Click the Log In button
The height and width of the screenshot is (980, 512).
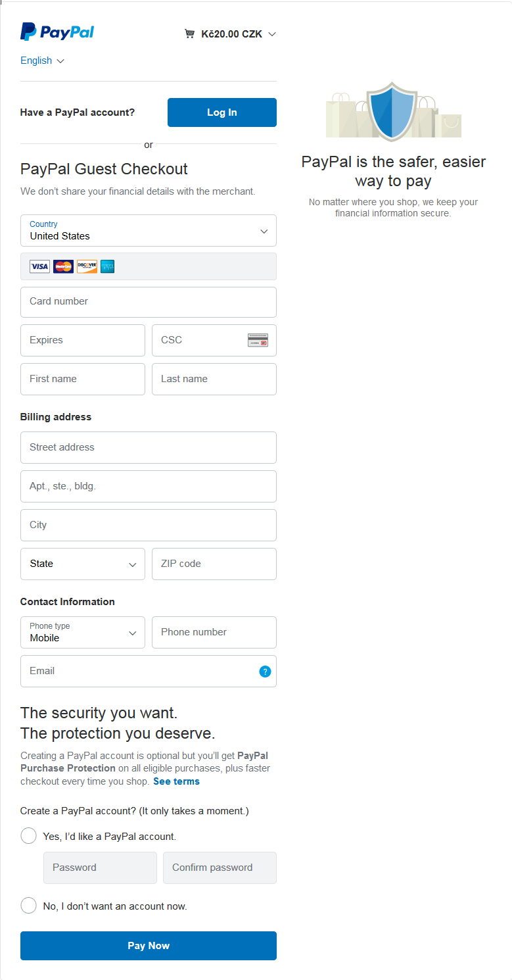pos(222,112)
